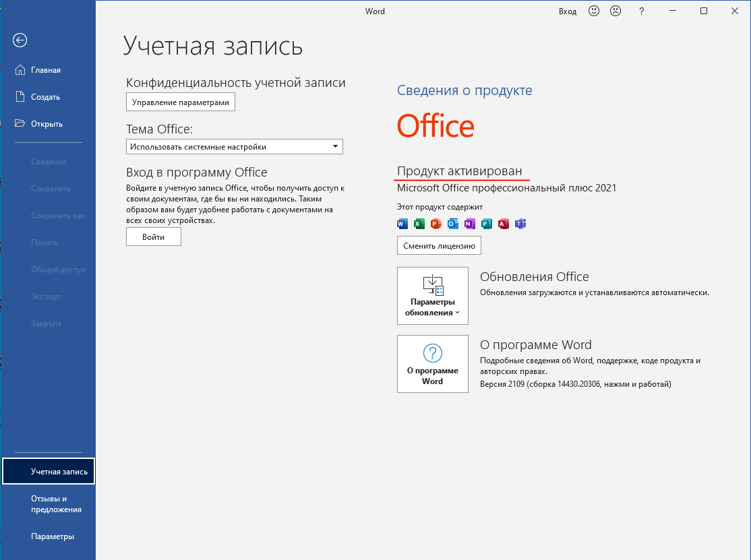Open help via the question mark icon
The width and height of the screenshot is (751, 560).
pos(641,11)
